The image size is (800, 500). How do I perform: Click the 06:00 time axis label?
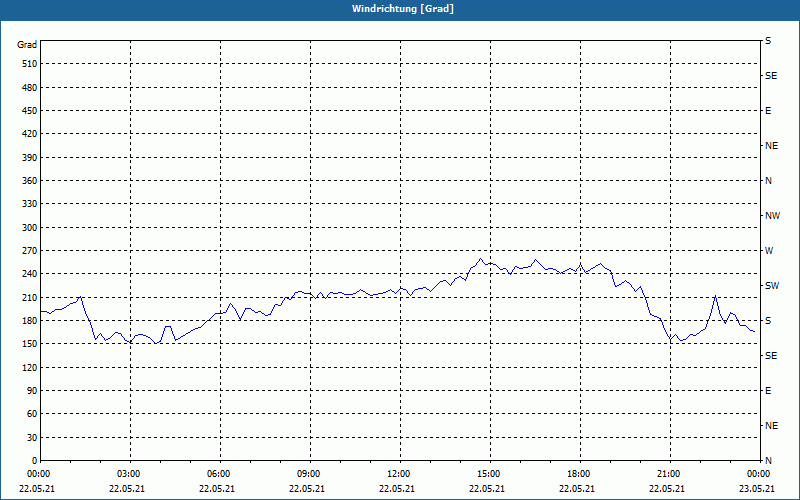click(218, 474)
